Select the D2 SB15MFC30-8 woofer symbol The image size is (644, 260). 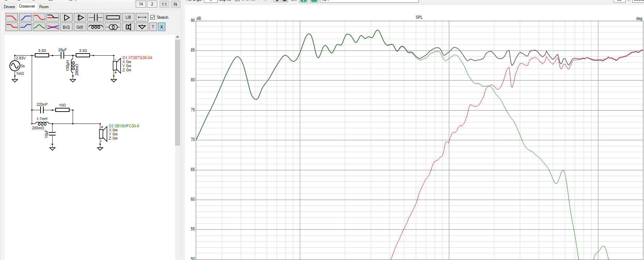[103, 134]
